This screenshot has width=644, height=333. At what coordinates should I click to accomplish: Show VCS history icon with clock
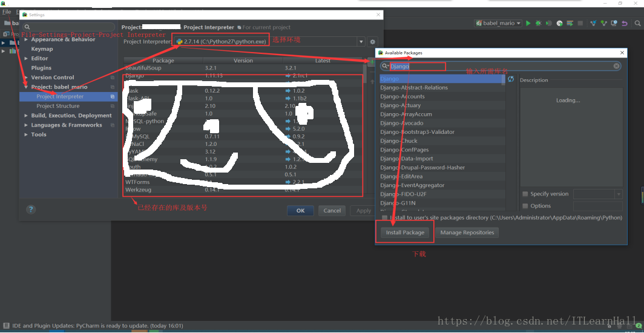(614, 24)
